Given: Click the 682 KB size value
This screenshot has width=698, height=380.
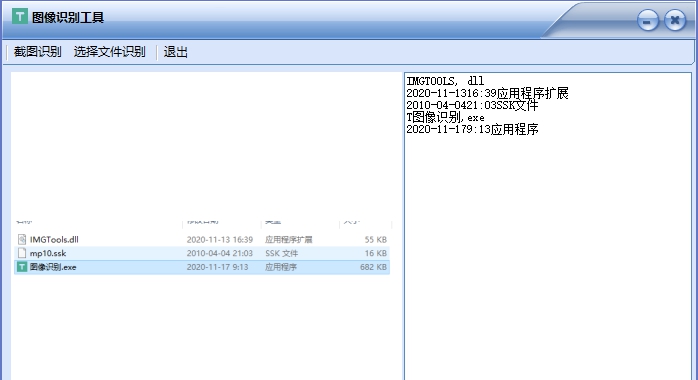Looking at the screenshot, I should (373, 267).
